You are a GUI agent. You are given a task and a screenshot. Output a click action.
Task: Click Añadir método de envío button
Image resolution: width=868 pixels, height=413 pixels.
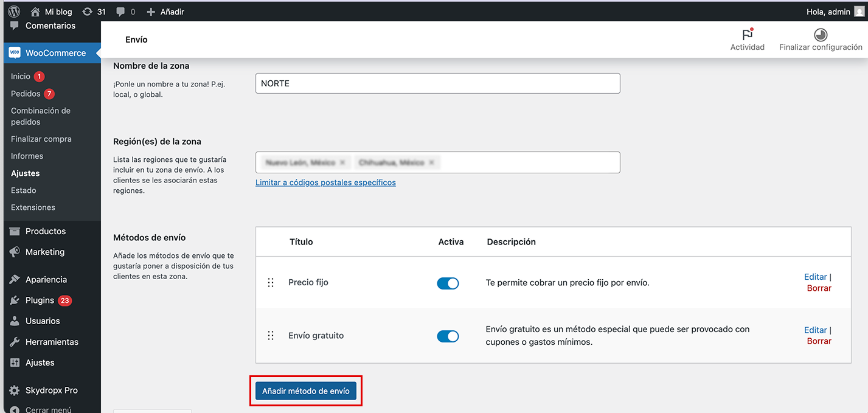click(306, 391)
